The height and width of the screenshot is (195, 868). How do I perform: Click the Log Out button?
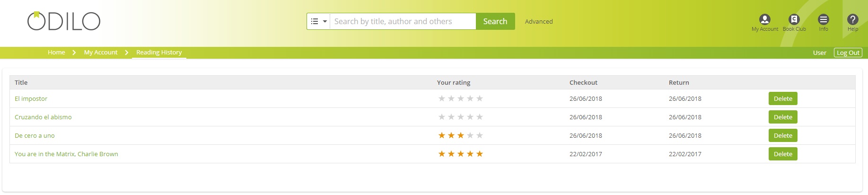tap(848, 53)
